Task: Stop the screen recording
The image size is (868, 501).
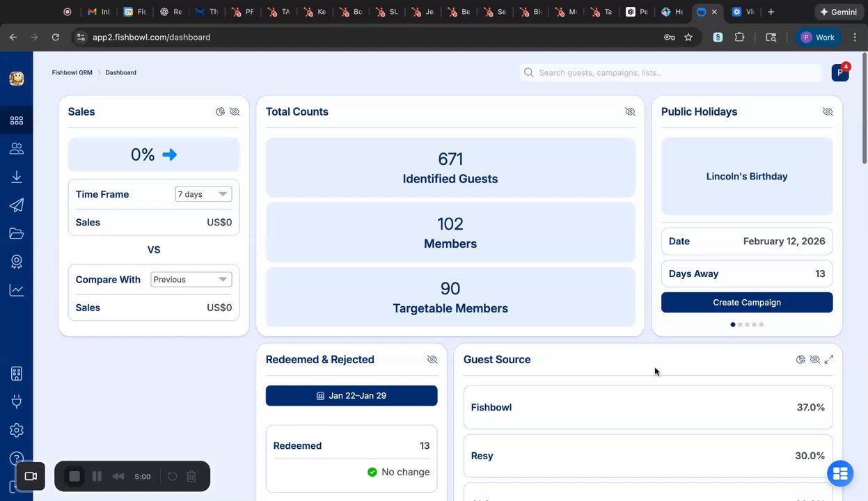Action: point(74,477)
